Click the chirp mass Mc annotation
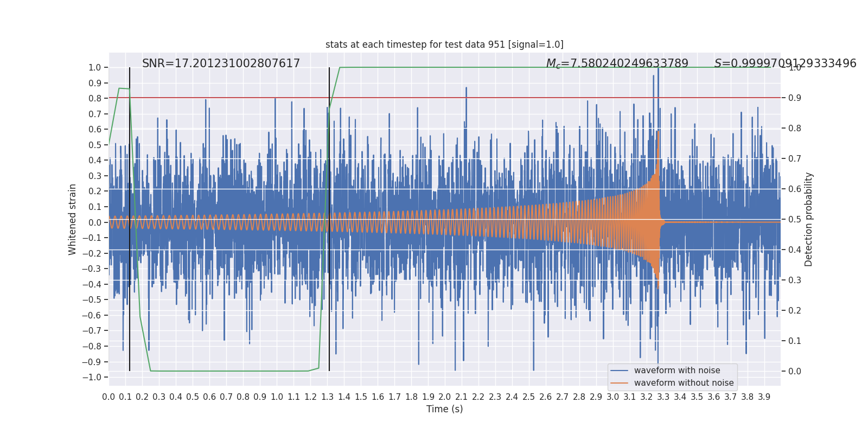 click(617, 63)
